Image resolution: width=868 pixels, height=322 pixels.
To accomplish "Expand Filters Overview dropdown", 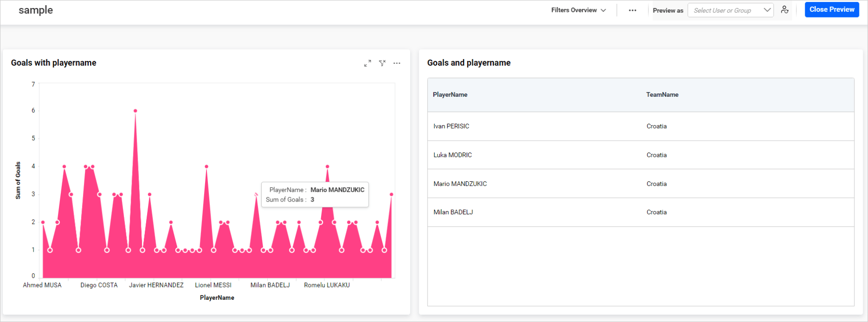I will (579, 10).
